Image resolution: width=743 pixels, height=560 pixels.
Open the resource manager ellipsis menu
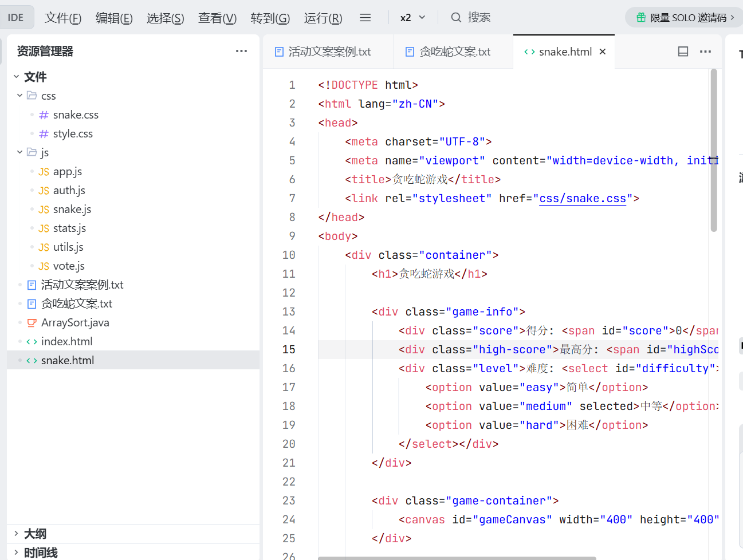click(x=241, y=51)
